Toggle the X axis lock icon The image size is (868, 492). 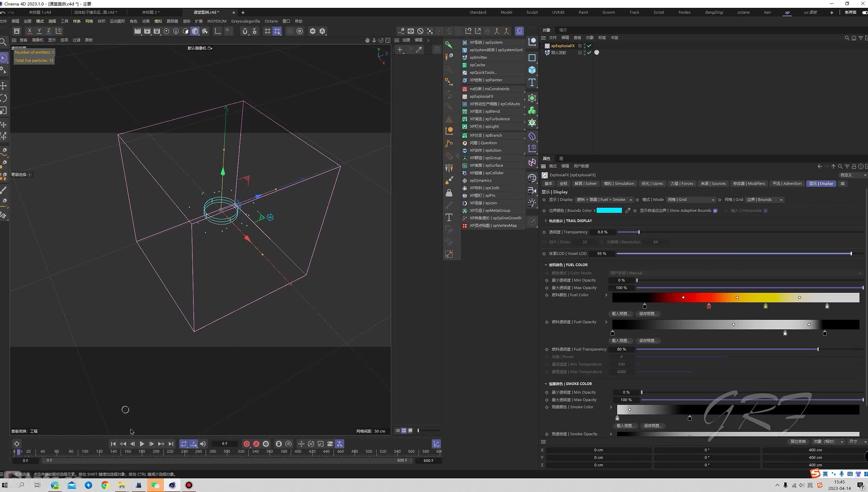pos(30,31)
